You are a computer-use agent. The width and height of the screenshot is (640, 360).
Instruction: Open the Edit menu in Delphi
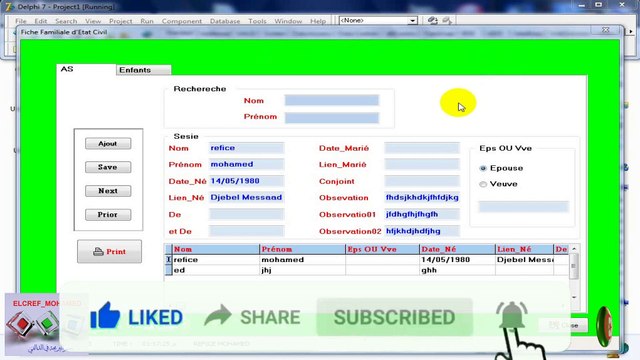point(40,21)
